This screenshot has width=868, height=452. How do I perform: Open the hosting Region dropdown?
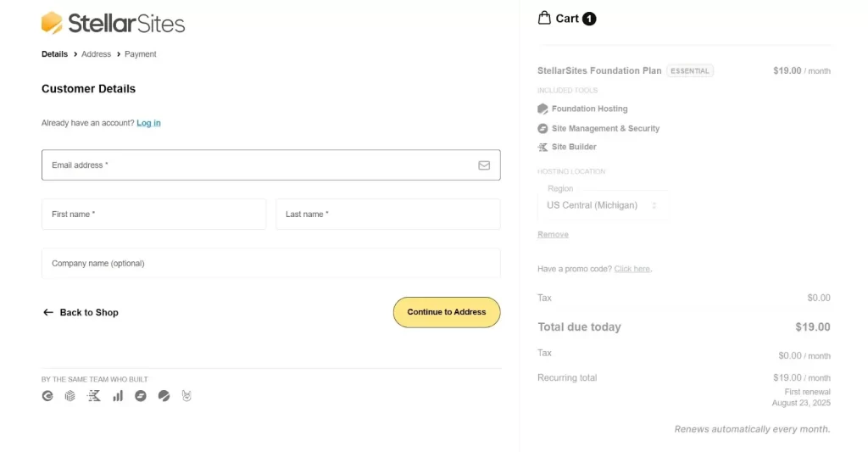click(x=603, y=205)
